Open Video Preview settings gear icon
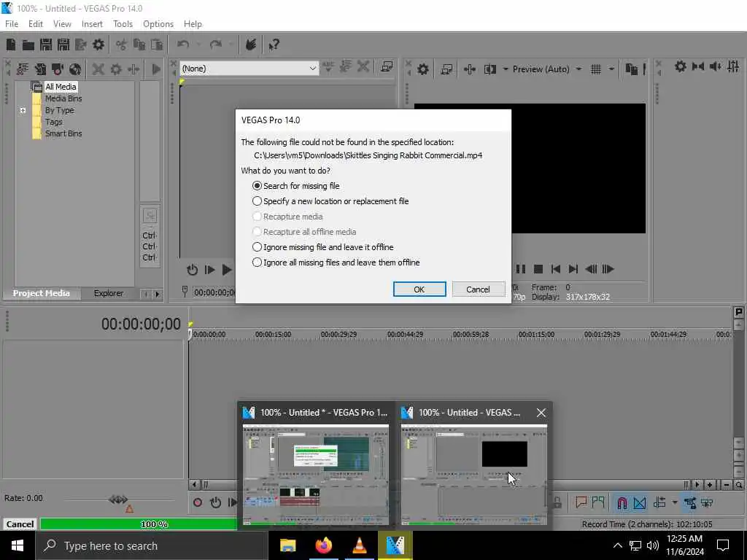747x560 pixels. click(x=423, y=69)
